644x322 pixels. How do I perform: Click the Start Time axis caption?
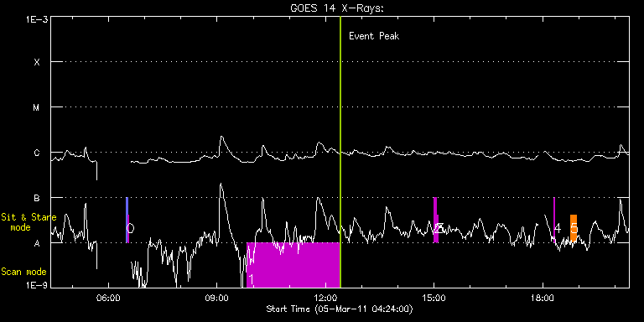[340, 309]
